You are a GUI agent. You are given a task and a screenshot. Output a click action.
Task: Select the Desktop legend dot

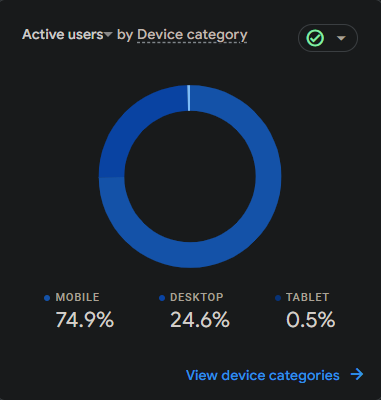(x=162, y=298)
